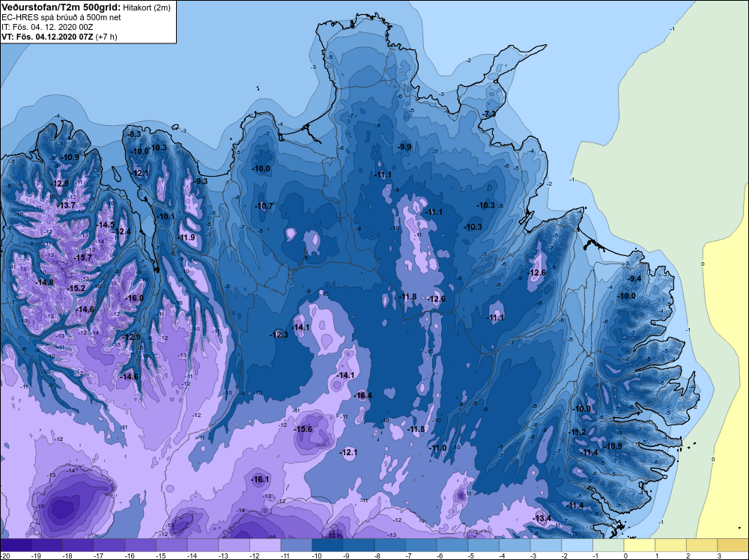Click the -9.3 temperature label

(x=201, y=181)
